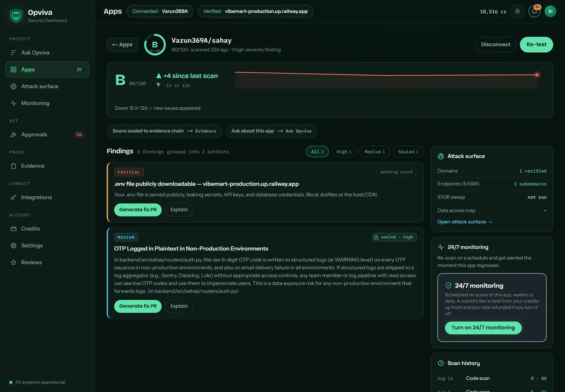Image resolution: width=565 pixels, height=392 pixels.
Task: Generate fix PR for OTP plaintext finding
Action: click(138, 307)
